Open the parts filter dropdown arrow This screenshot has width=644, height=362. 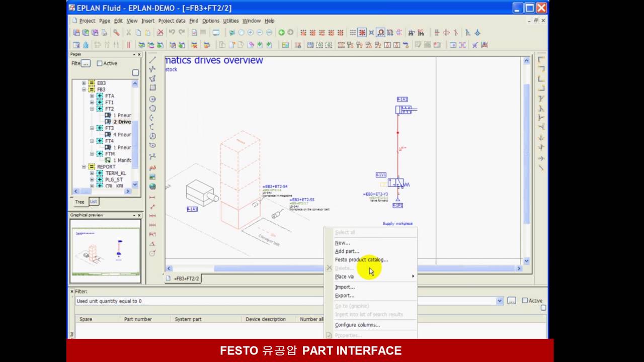click(500, 301)
